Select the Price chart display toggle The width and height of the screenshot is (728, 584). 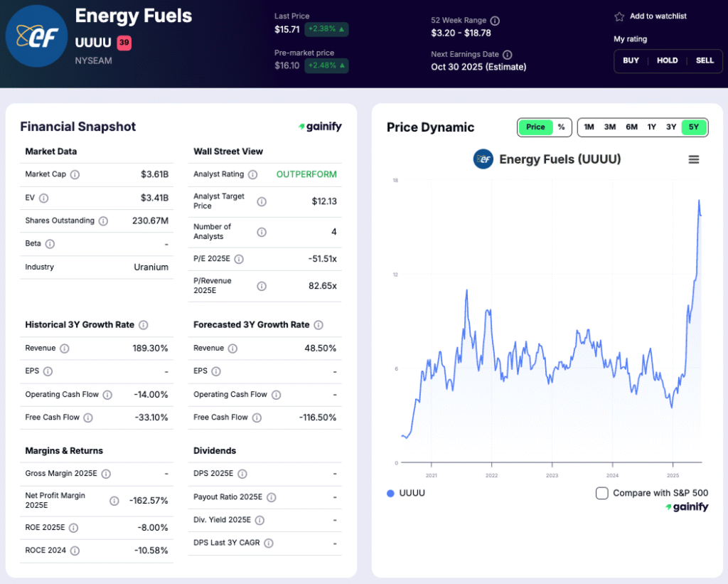pos(535,127)
